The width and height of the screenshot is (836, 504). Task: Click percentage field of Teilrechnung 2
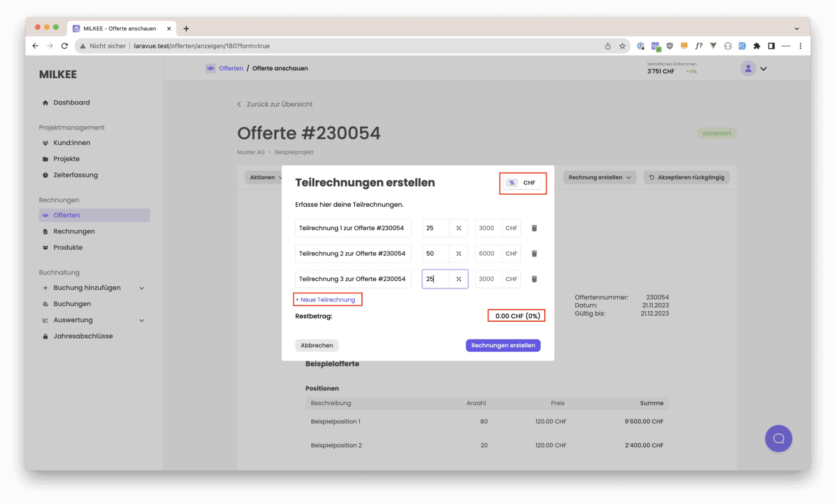(436, 254)
